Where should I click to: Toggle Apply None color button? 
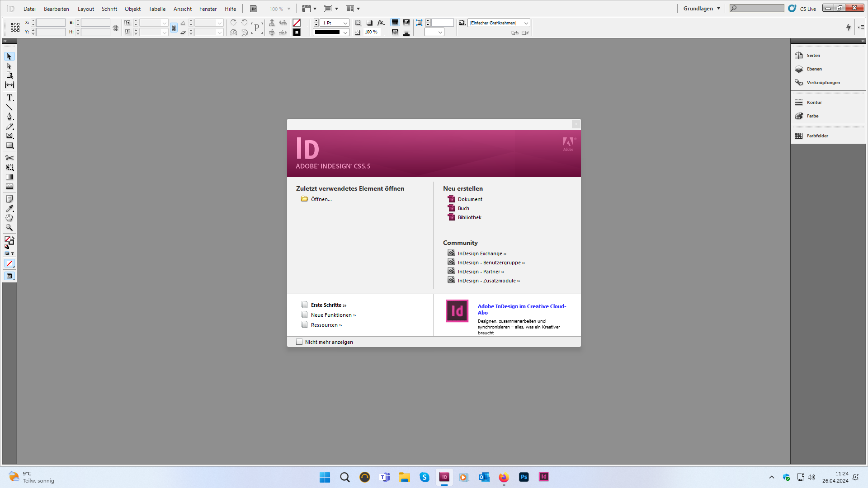[x=9, y=263]
